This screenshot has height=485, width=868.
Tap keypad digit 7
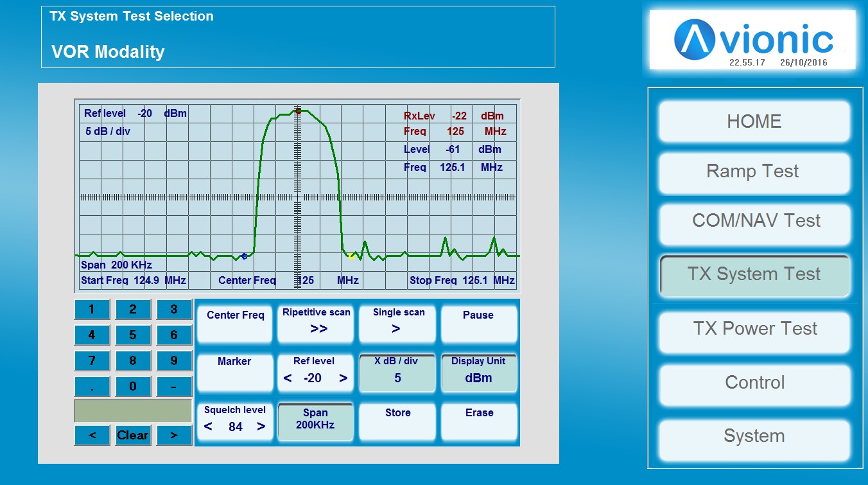pos(92,361)
